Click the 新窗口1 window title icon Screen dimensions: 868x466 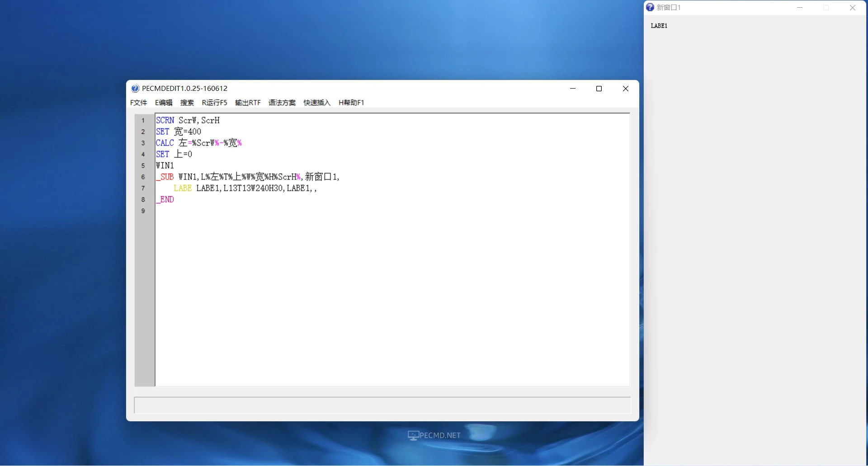[x=650, y=7]
